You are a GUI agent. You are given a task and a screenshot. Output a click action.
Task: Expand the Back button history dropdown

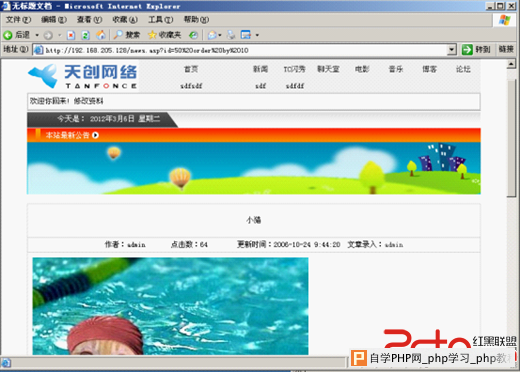click(37, 35)
